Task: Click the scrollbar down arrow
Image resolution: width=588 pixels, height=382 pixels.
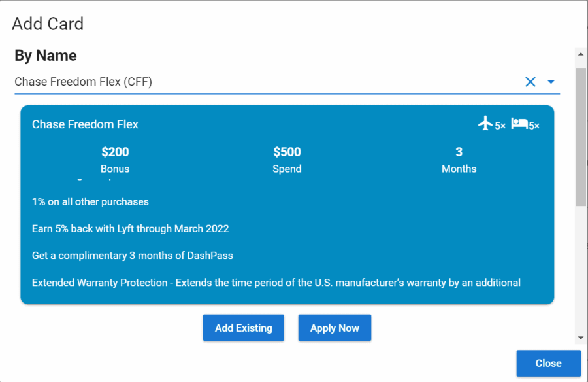Action: [581, 338]
